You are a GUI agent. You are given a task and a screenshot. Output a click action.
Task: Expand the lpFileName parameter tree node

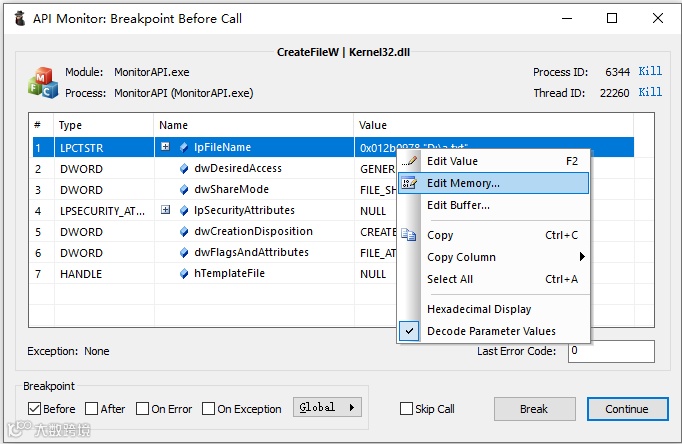(x=166, y=148)
